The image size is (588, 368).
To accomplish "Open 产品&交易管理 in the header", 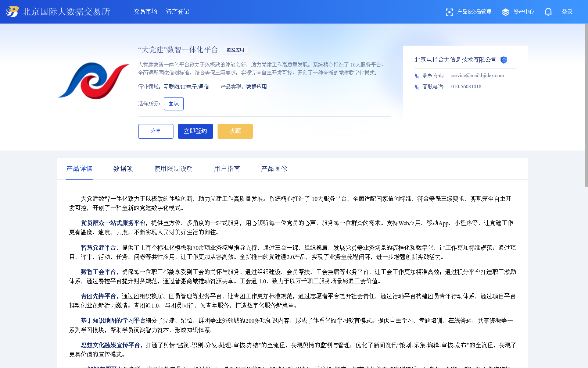I will click(x=474, y=12).
